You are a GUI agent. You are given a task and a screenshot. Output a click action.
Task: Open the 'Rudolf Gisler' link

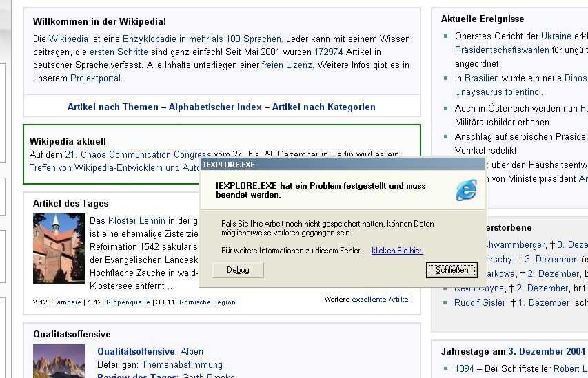point(480,303)
